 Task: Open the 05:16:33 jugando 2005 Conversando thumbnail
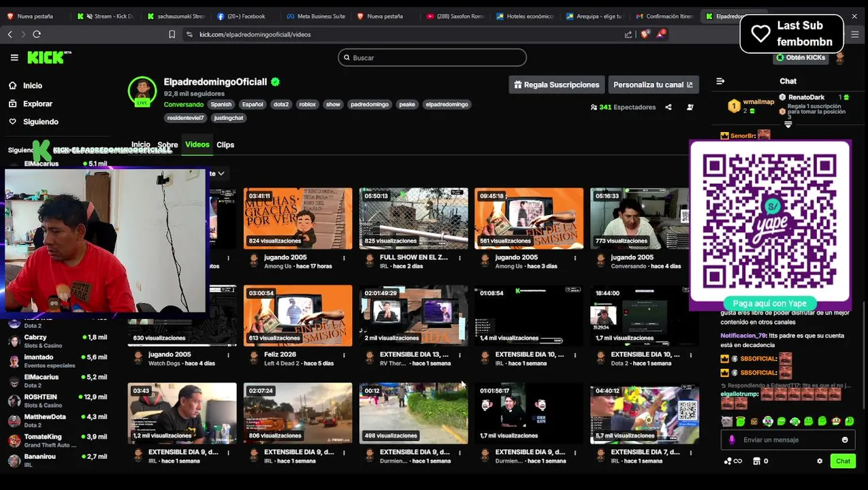click(645, 218)
